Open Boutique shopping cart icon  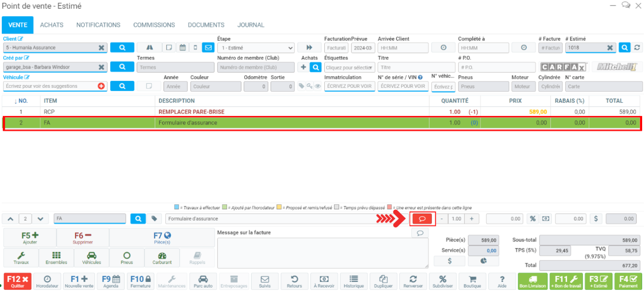point(472,281)
